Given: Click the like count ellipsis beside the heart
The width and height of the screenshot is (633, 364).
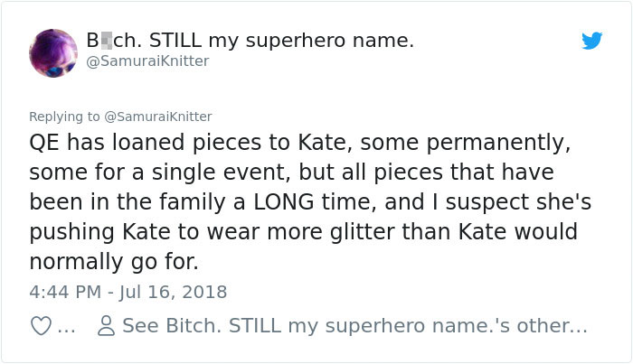Looking at the screenshot, I should point(66,328).
